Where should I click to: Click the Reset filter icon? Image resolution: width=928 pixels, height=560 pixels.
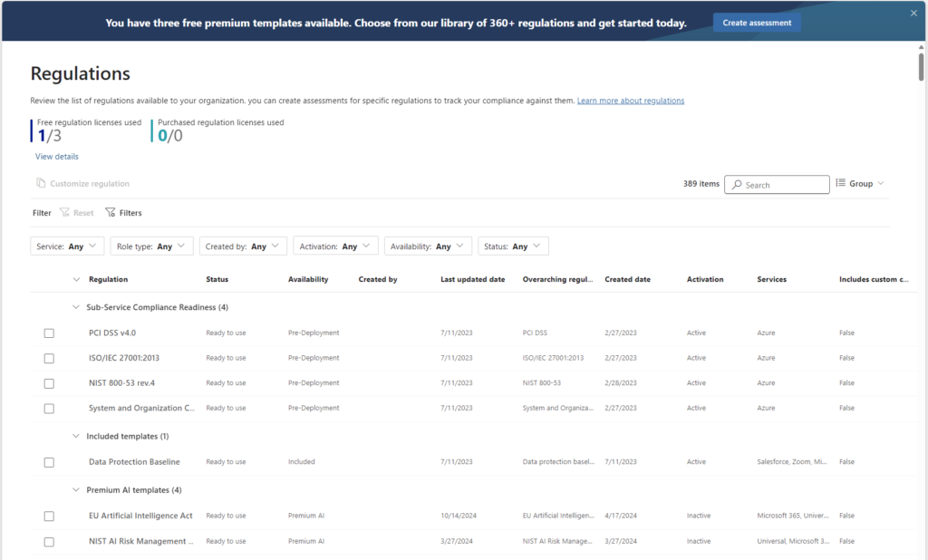(x=64, y=213)
